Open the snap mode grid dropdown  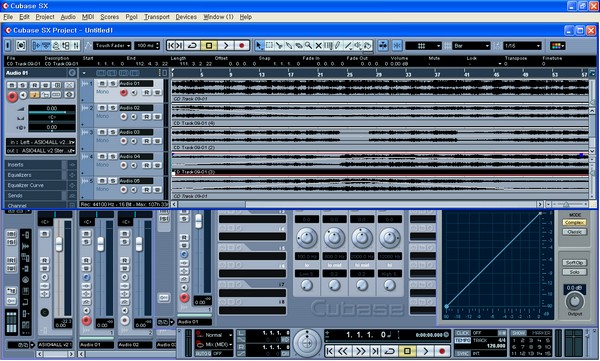(423, 46)
